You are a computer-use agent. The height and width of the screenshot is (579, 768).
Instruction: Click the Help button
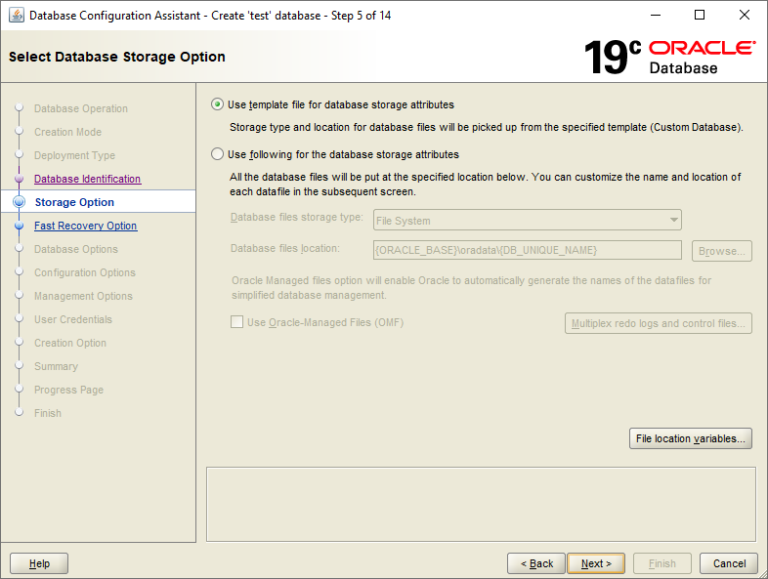coord(39,563)
